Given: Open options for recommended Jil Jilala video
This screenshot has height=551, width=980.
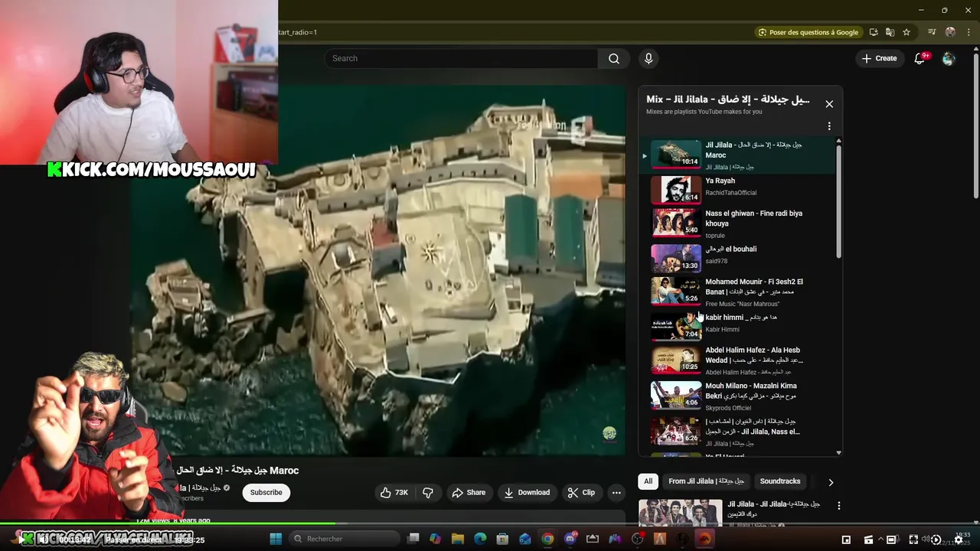Looking at the screenshot, I should (x=838, y=506).
